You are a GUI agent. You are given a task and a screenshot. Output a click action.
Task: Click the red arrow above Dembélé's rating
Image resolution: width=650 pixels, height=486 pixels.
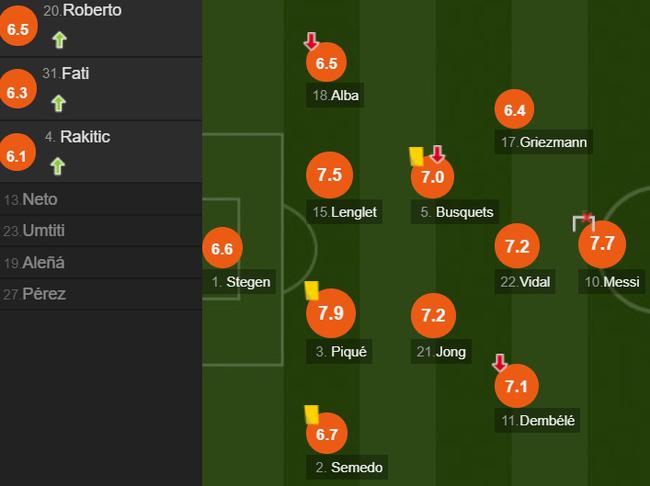(x=500, y=363)
